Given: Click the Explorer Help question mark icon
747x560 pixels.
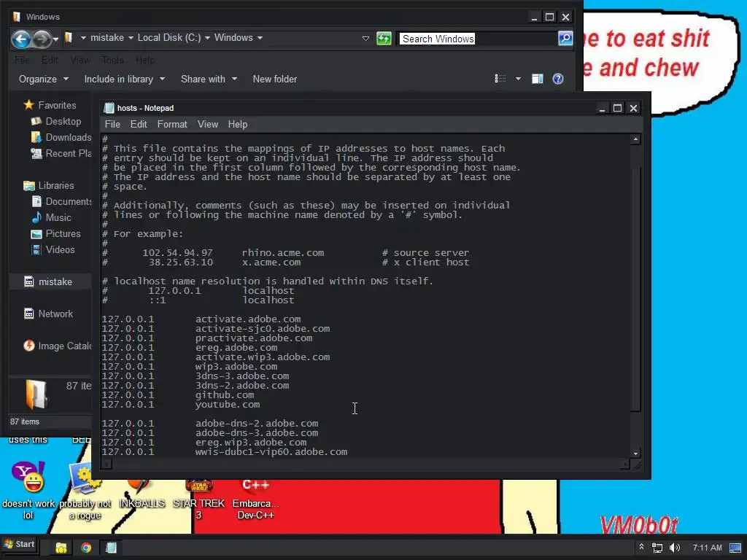Looking at the screenshot, I should [x=558, y=79].
